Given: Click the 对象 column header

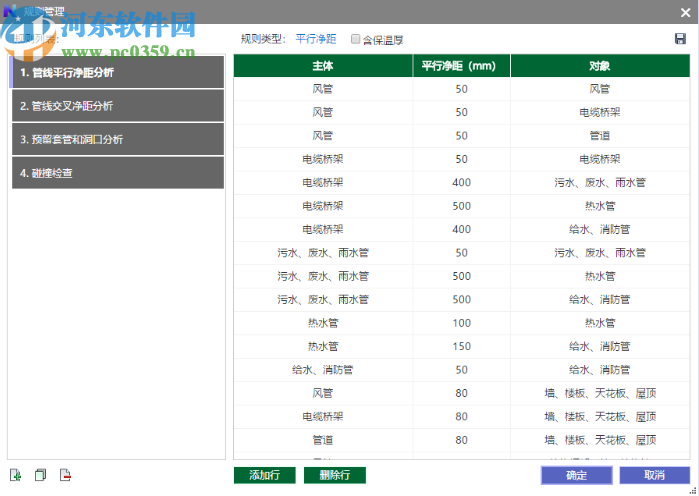Looking at the screenshot, I should click(x=600, y=66).
